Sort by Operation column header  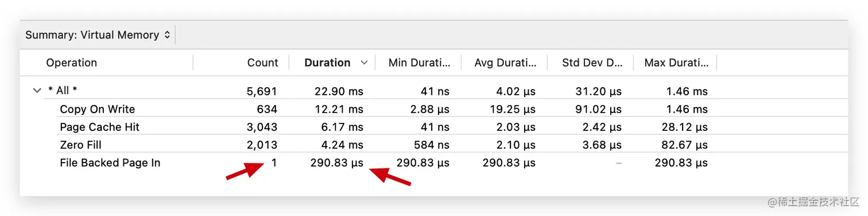pyautogui.click(x=72, y=63)
